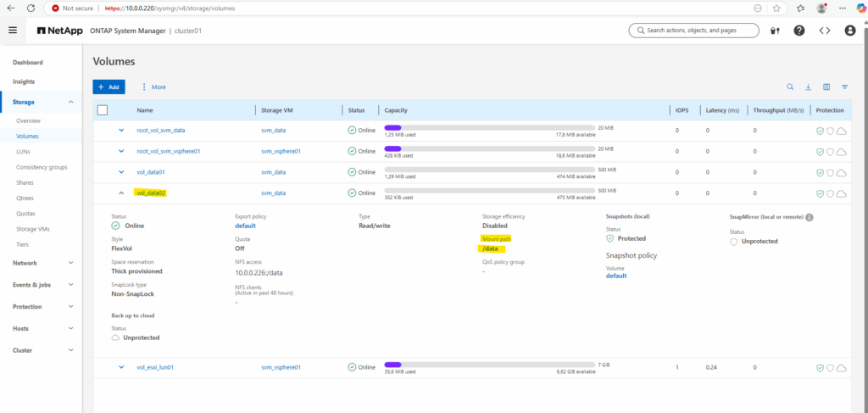This screenshot has height=413, width=868.
Task: Expand the Hosts sidebar section
Action: [x=71, y=328]
